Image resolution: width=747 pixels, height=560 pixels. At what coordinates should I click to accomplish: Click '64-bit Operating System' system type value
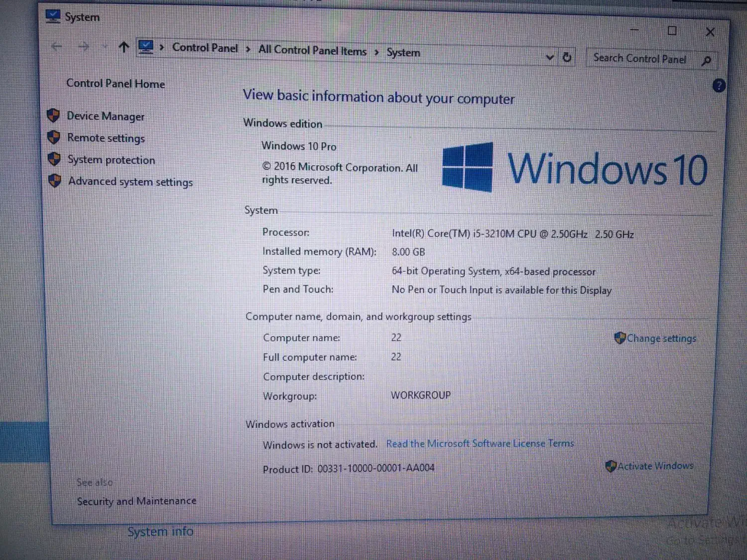446,271
